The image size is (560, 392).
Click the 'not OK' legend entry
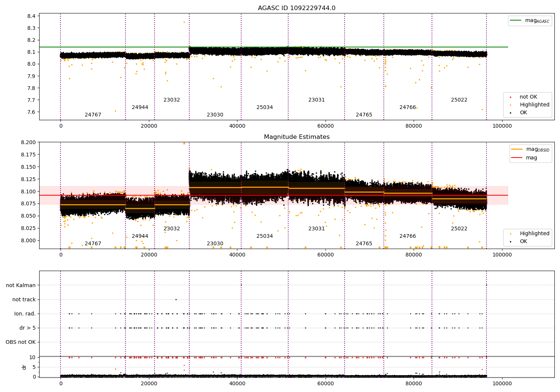pyautogui.click(x=524, y=97)
